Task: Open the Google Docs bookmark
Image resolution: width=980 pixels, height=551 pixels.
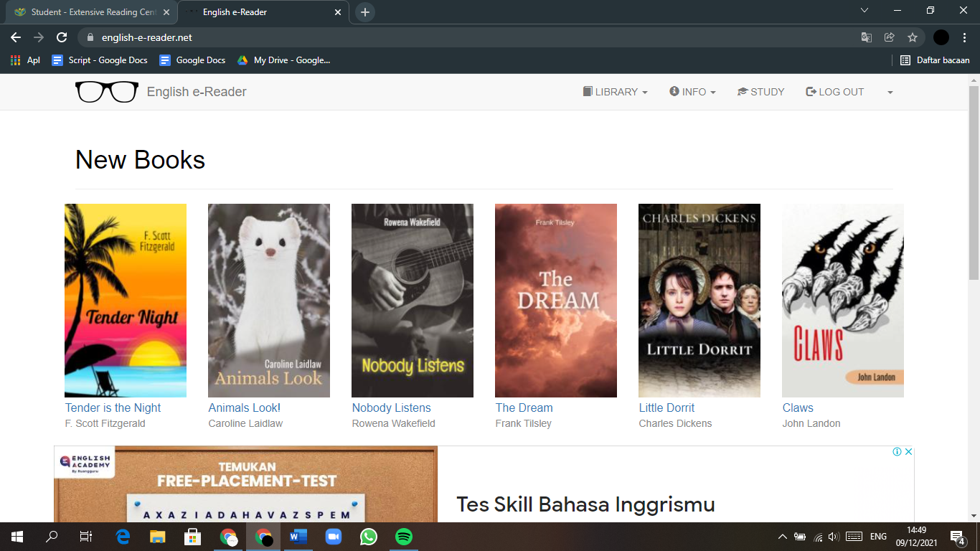Action: 192,60
